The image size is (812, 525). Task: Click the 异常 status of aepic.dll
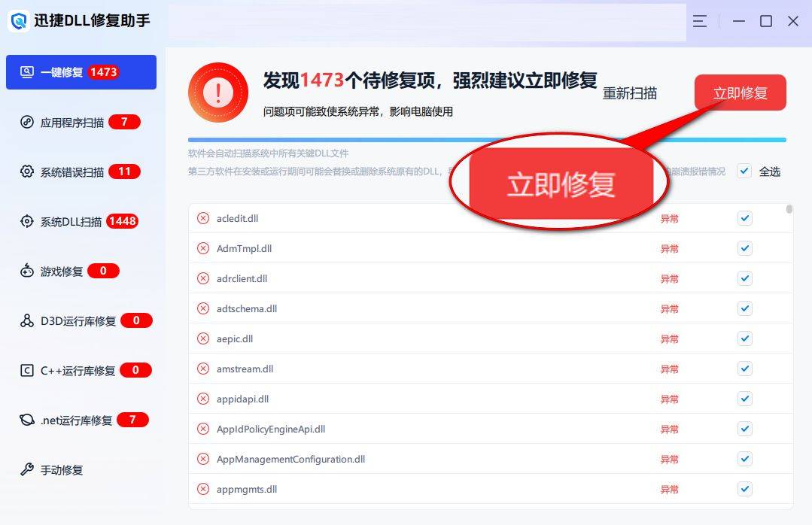[x=669, y=338]
